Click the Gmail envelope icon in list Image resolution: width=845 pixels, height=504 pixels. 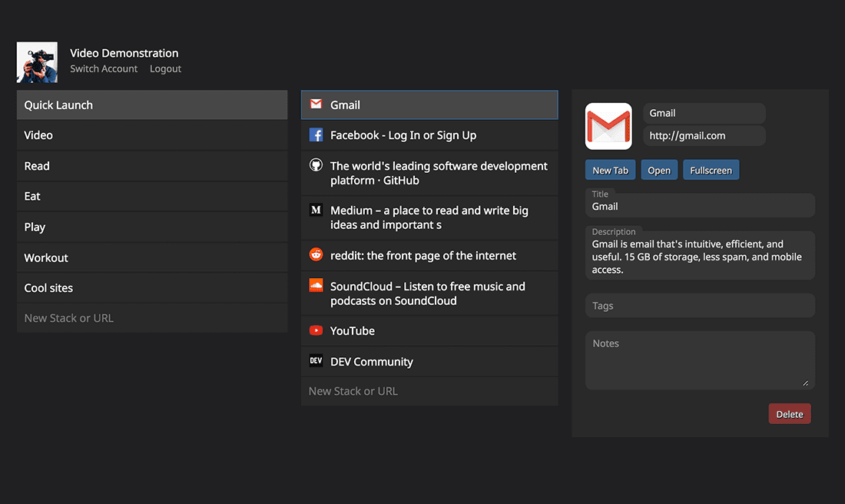click(x=316, y=104)
